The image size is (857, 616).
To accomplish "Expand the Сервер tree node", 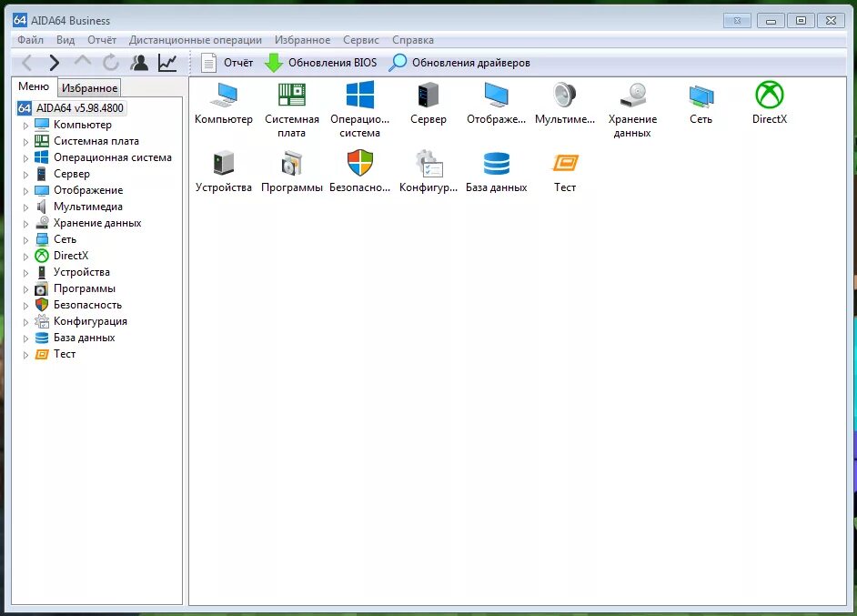I will pos(25,175).
